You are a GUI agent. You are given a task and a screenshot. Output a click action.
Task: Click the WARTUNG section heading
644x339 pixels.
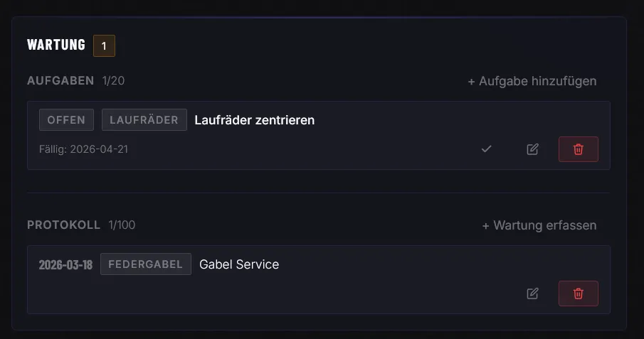point(56,45)
